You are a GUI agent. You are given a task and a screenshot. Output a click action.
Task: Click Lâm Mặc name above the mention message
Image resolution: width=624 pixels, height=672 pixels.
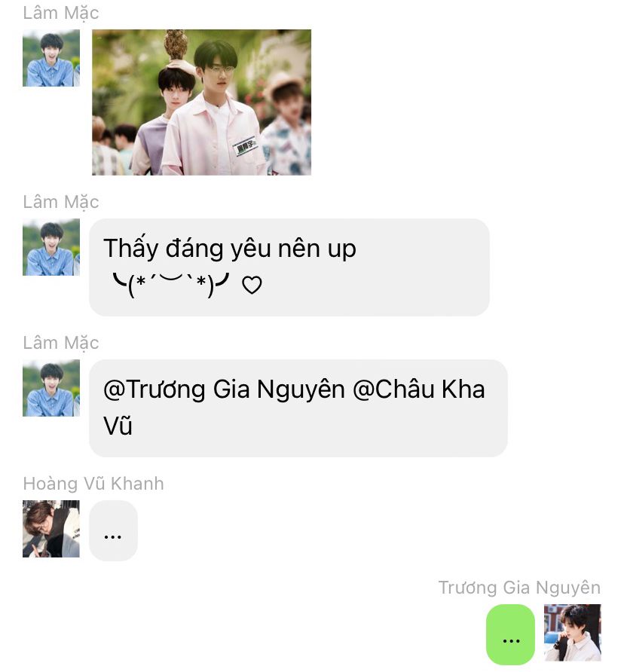(61, 343)
